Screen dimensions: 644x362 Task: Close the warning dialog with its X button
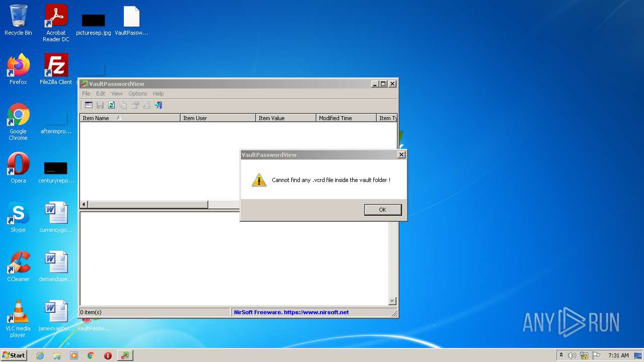(x=401, y=155)
